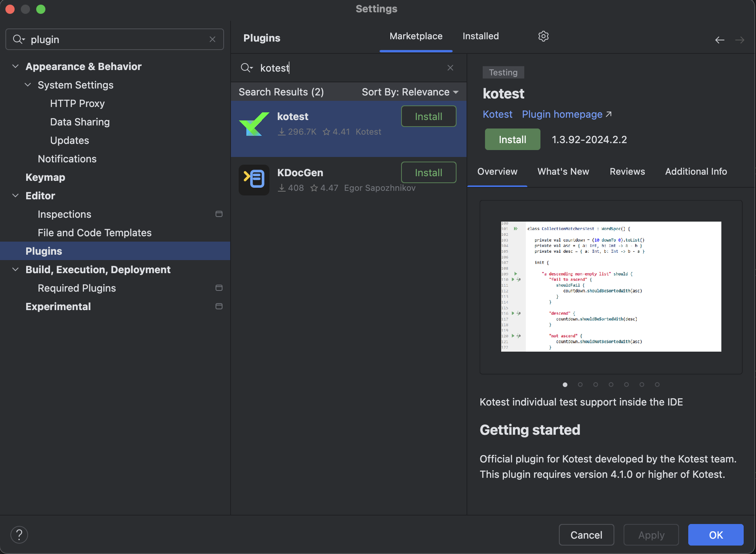Click the kotest plugin logo icon

(x=254, y=124)
